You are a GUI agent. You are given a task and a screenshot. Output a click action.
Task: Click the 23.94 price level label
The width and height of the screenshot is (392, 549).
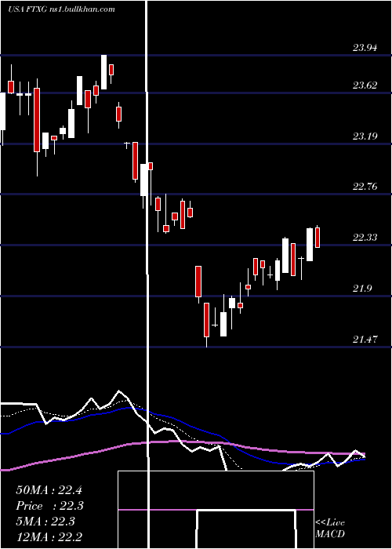pos(365,48)
